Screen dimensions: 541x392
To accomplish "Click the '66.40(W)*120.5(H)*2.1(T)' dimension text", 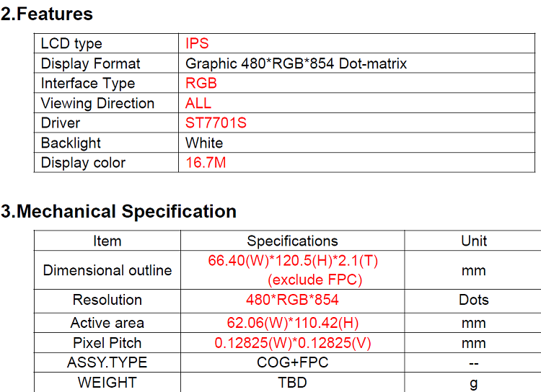I will pos(293,261).
